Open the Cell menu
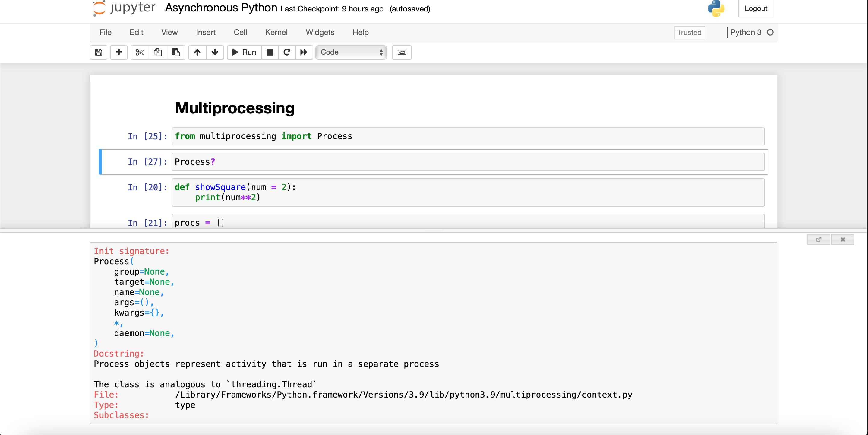 (x=240, y=32)
